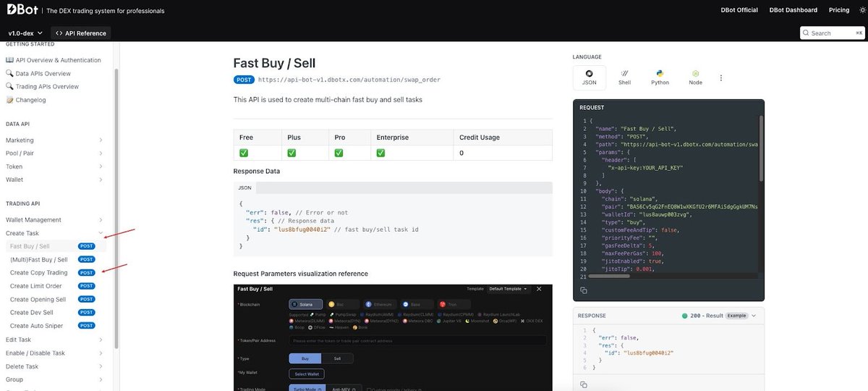Open API Overview & Authentication page
This screenshot has width=868, height=391.
[x=54, y=60]
